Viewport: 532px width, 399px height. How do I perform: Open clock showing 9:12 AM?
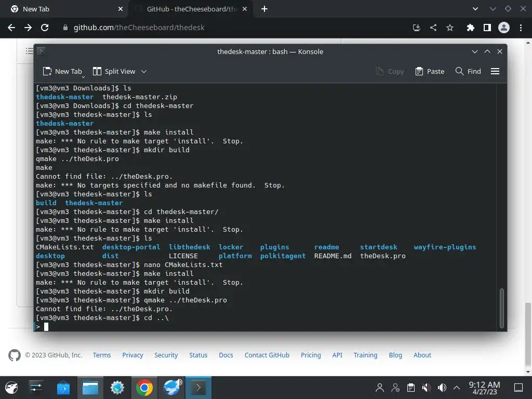click(485, 388)
